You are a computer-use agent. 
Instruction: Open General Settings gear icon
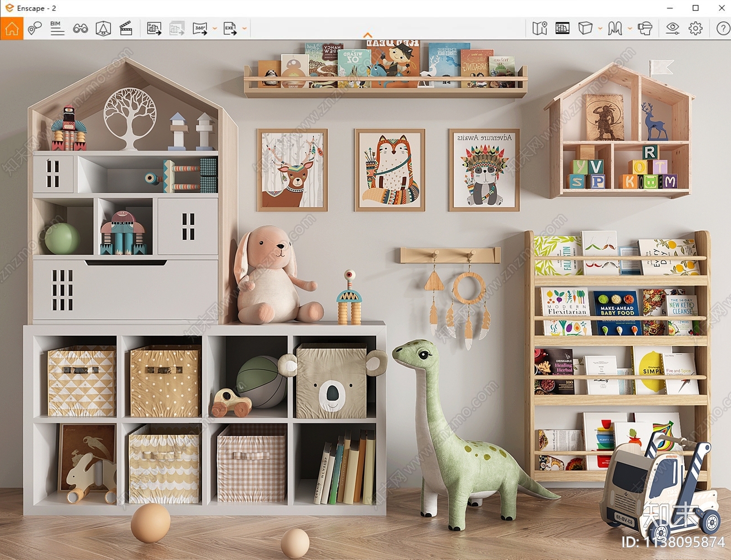pos(695,28)
